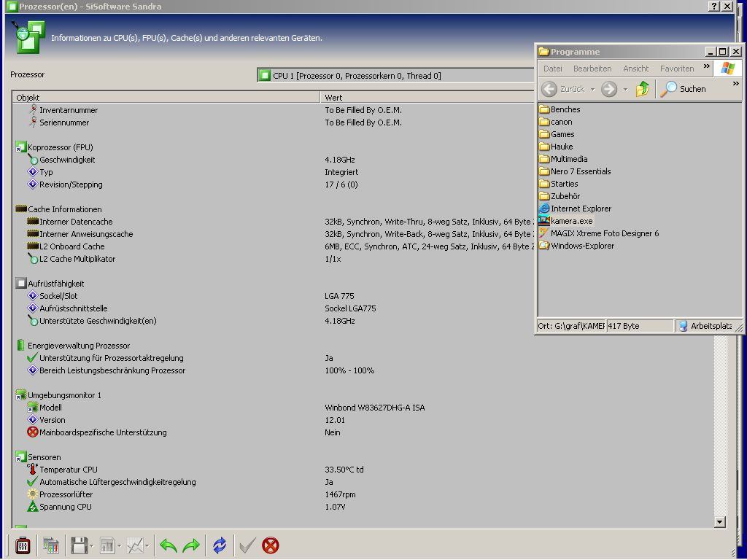
Task: Open dropdown arrow next to bar chart icon
Action: point(119,545)
